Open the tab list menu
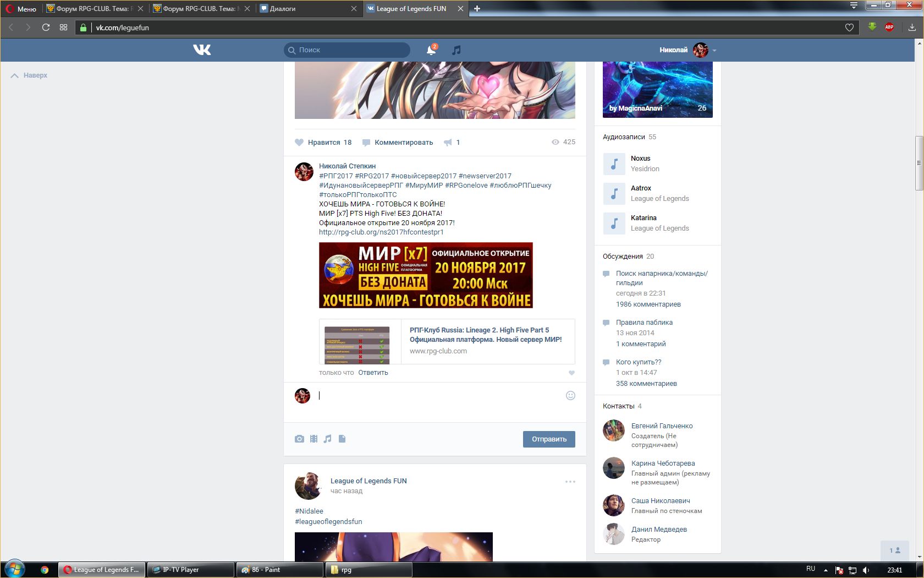This screenshot has width=924, height=578. 854,6
